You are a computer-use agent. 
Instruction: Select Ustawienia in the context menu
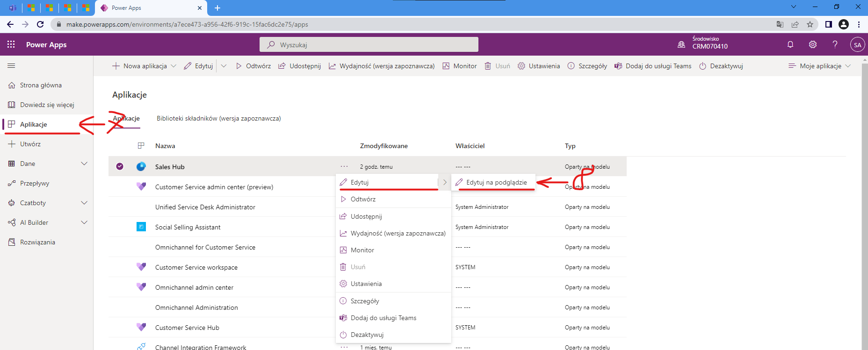click(x=393, y=284)
